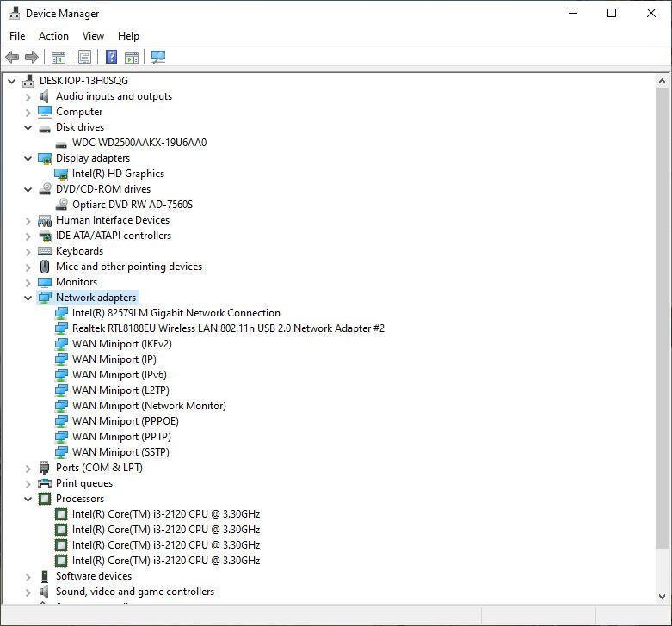Click the Display adapters category icon

(45, 158)
